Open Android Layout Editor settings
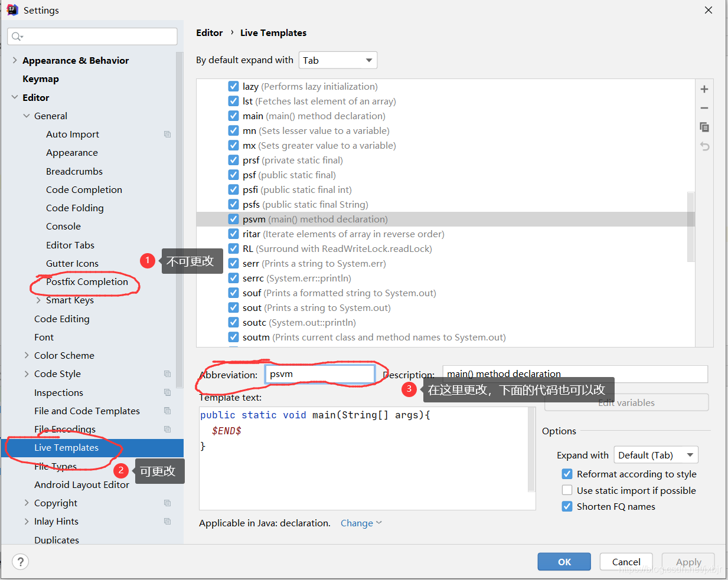Screen dimensions: 728x580 pos(81,484)
